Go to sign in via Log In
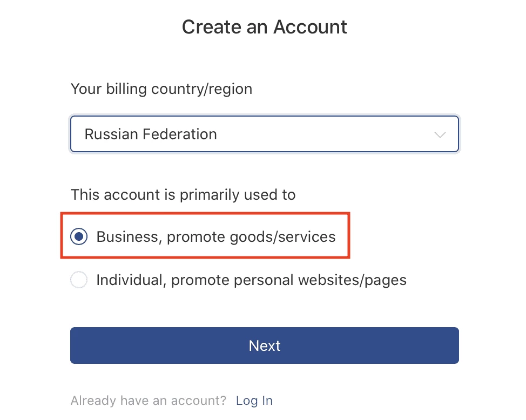This screenshot has height=420, width=526. (x=254, y=401)
